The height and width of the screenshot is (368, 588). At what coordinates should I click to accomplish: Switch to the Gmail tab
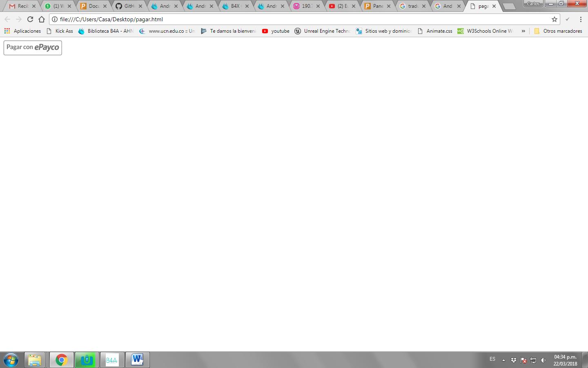pyautogui.click(x=22, y=6)
